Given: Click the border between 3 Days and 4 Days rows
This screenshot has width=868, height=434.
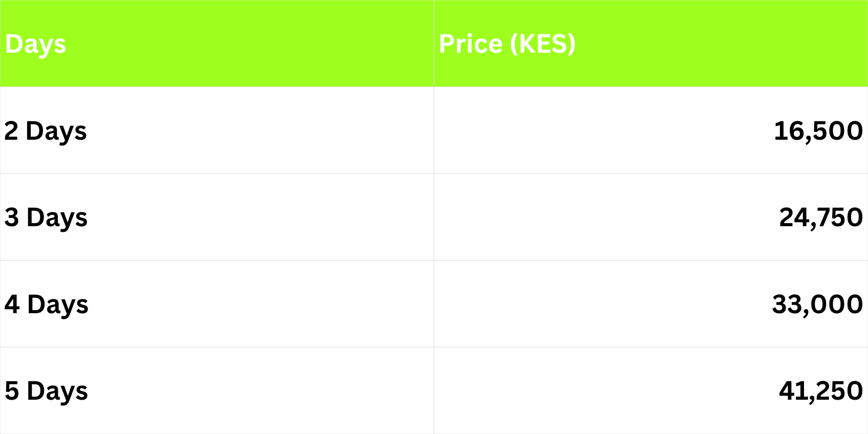Looking at the screenshot, I should [217, 261].
